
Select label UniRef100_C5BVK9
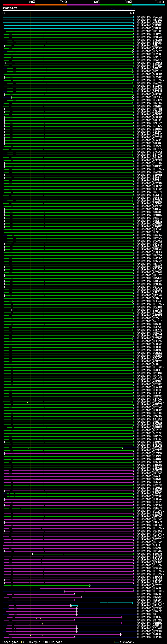tap(150, 580)
